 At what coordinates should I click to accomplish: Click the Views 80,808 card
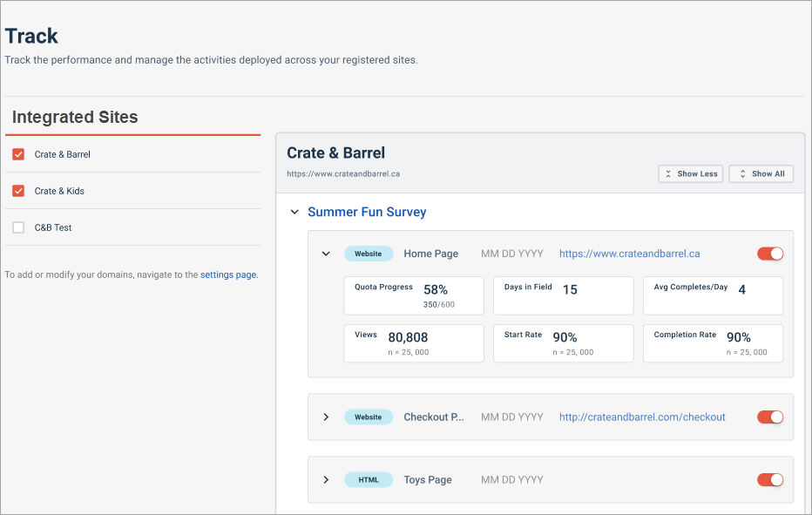pos(414,343)
